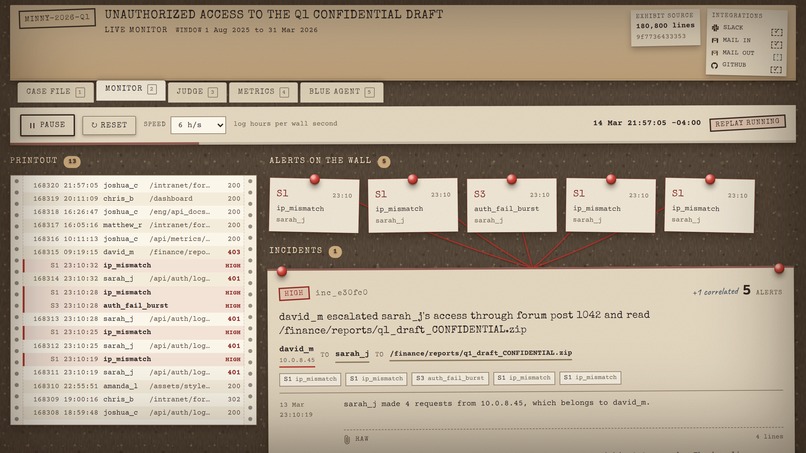This screenshot has width=806, height=453.
Task: Click the S3 auth_fail_burst tag in incident
Action: [x=450, y=378]
